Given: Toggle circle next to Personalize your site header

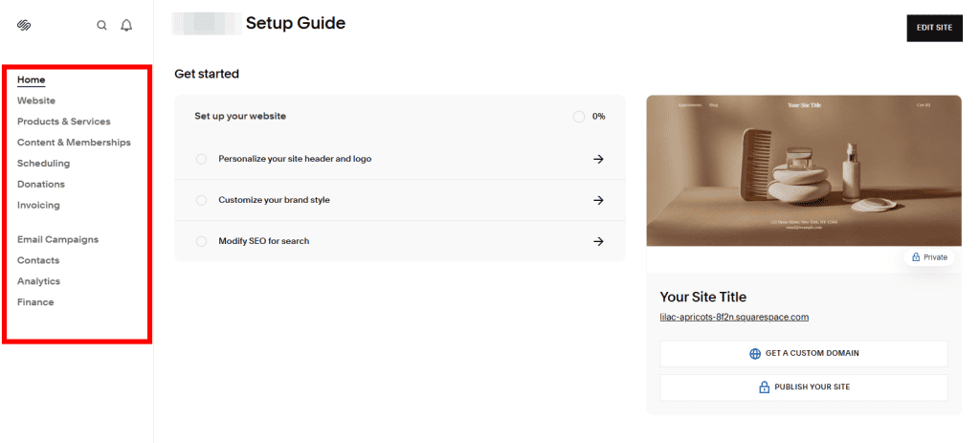Looking at the screenshot, I should 201,159.
